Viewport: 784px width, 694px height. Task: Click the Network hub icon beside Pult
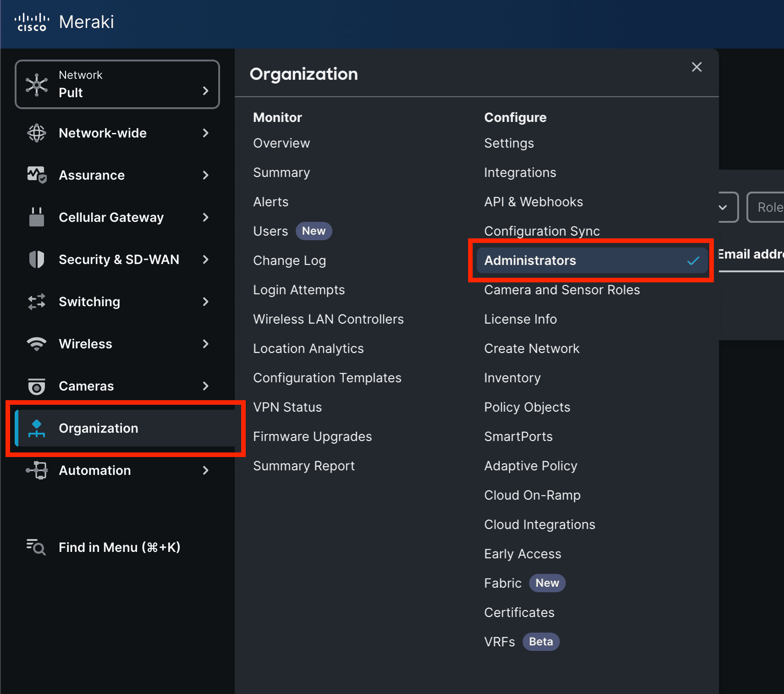click(37, 85)
